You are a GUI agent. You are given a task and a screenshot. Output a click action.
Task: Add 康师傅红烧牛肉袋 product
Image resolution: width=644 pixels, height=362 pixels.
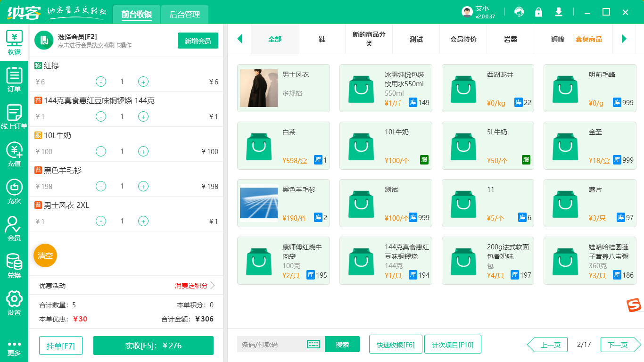(x=283, y=261)
